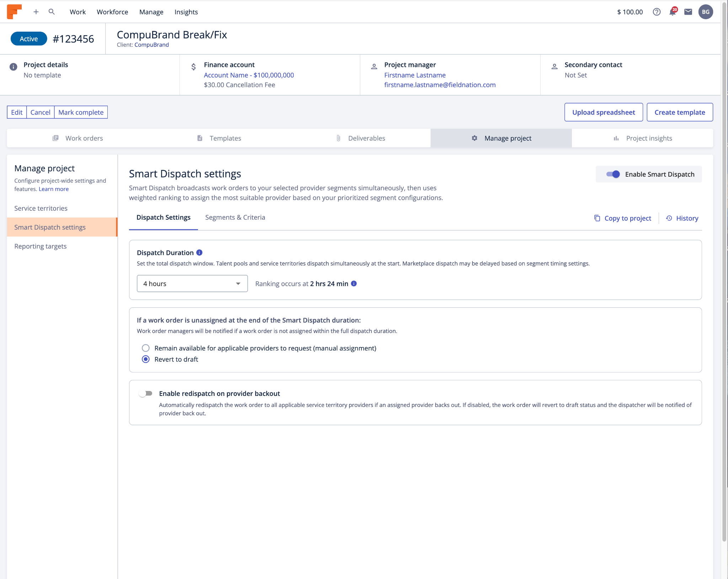This screenshot has height=579, width=728.
Task: Open the 4 hours duration dropdown
Action: [x=192, y=284]
